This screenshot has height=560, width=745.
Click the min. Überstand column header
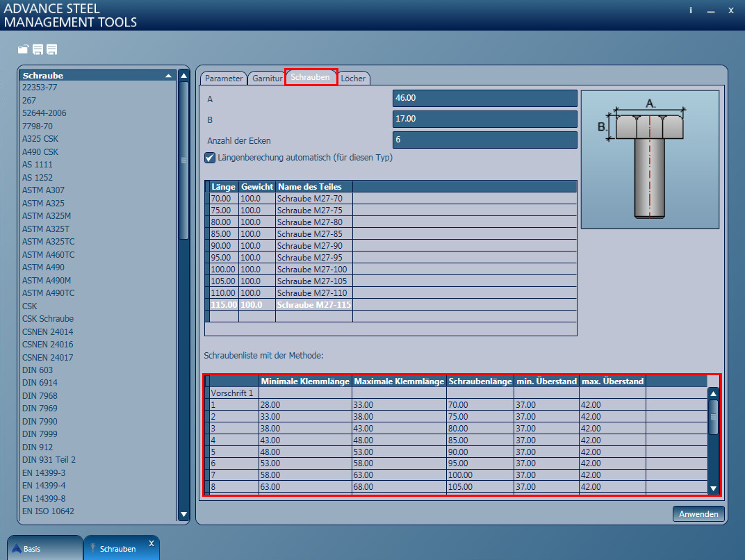click(x=546, y=381)
